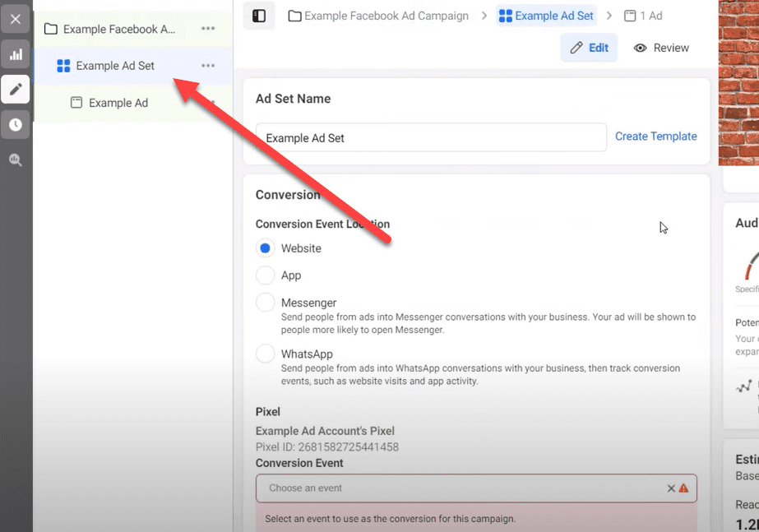Screen dimensions: 759x532
Task: Open the 1 Ad breadcrumb
Action: (643, 16)
